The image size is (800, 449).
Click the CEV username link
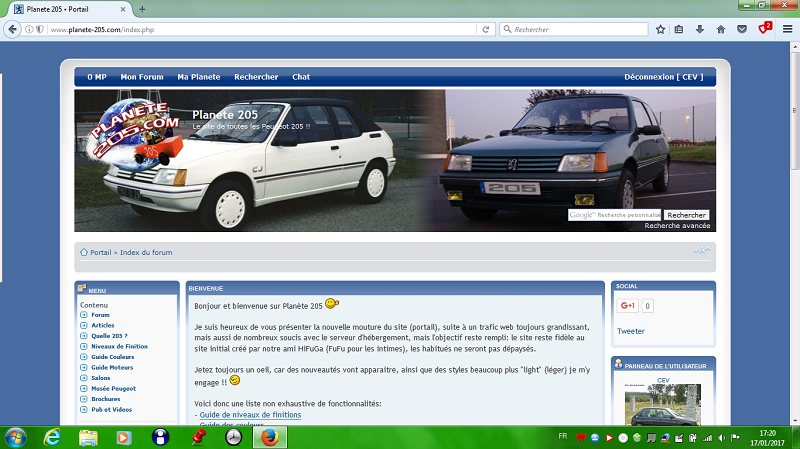(663, 380)
